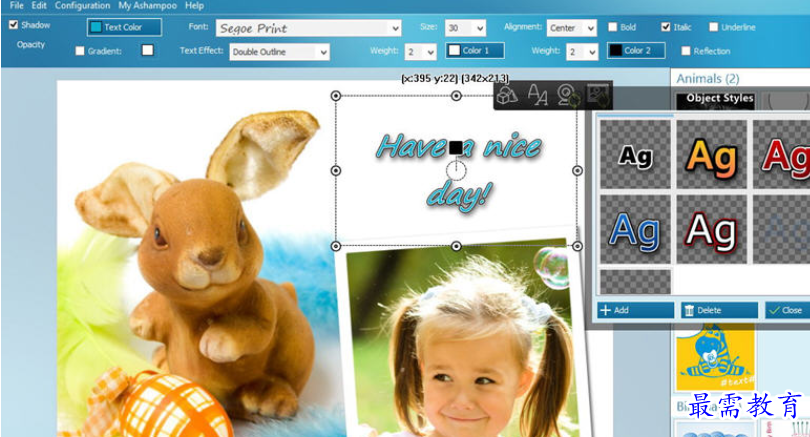This screenshot has width=810, height=437.
Task: Click the Text Color button
Action: click(x=124, y=27)
